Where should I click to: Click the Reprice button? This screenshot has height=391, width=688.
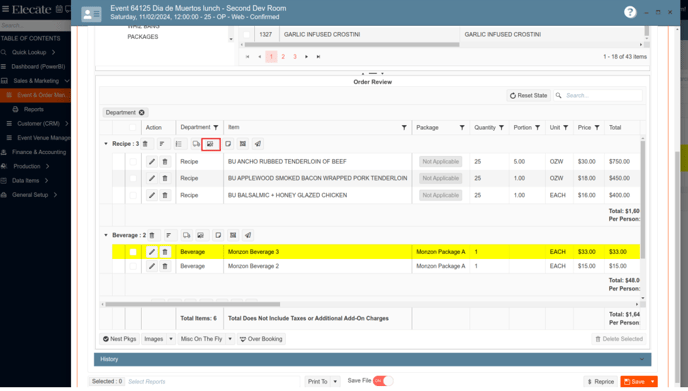pyautogui.click(x=601, y=382)
